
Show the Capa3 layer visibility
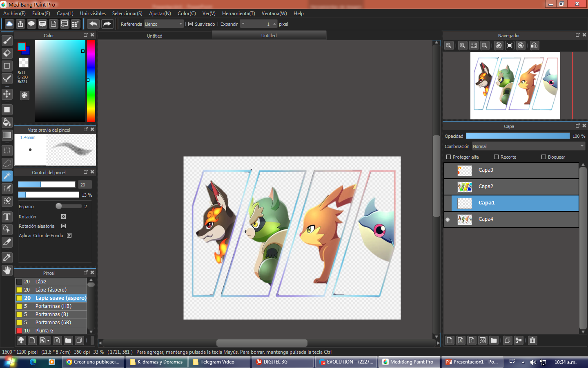[448, 171]
